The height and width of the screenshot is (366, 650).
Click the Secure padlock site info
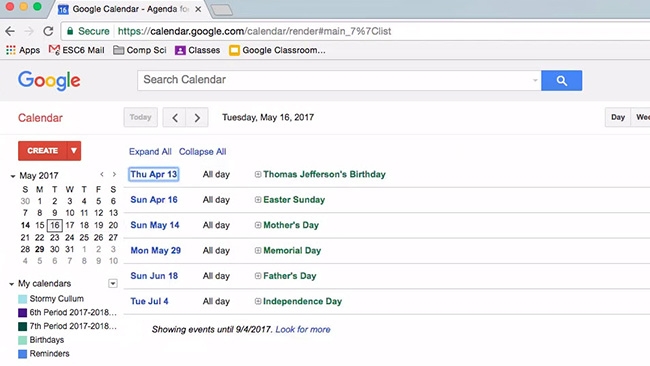click(x=88, y=31)
